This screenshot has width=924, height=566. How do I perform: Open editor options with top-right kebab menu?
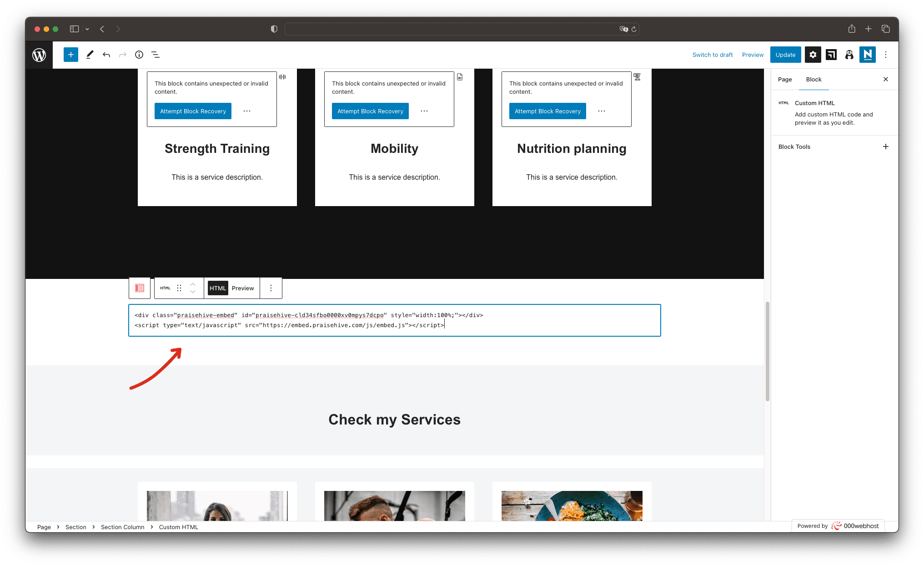click(885, 55)
